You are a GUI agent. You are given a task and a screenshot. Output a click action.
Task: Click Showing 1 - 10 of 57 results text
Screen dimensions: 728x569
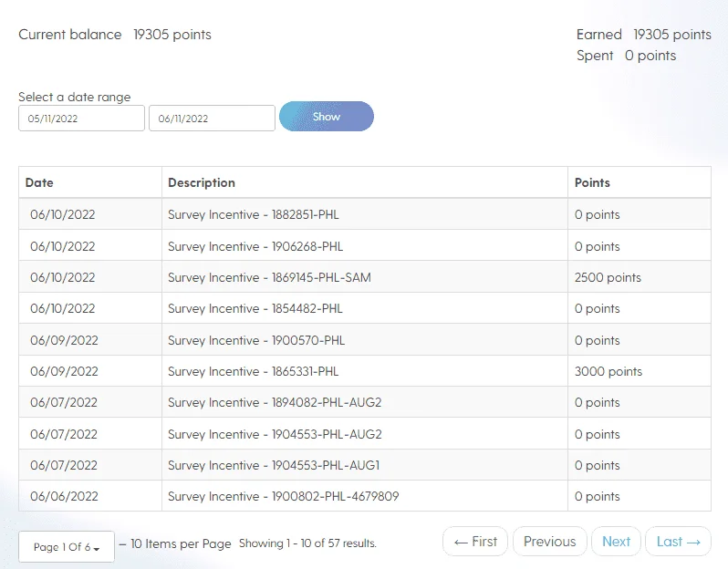(307, 543)
